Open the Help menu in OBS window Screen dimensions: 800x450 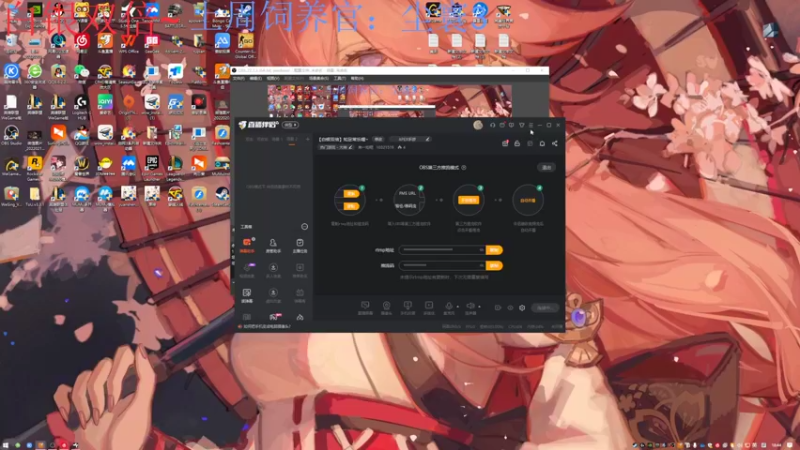(357, 79)
